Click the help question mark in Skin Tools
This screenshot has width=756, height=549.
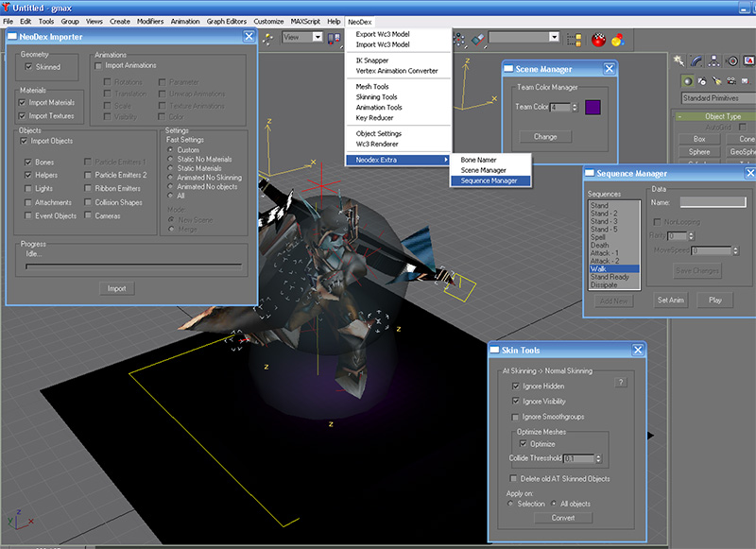tap(621, 383)
